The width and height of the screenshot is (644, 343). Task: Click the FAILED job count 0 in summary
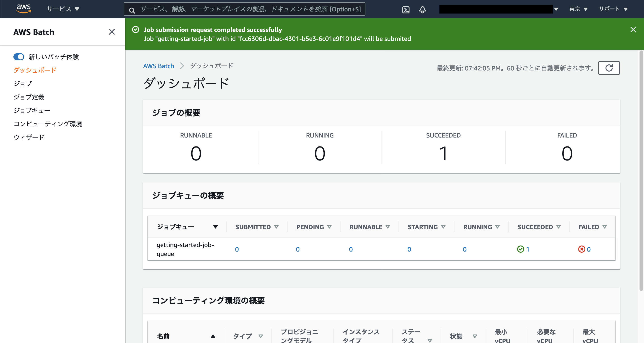[567, 153]
